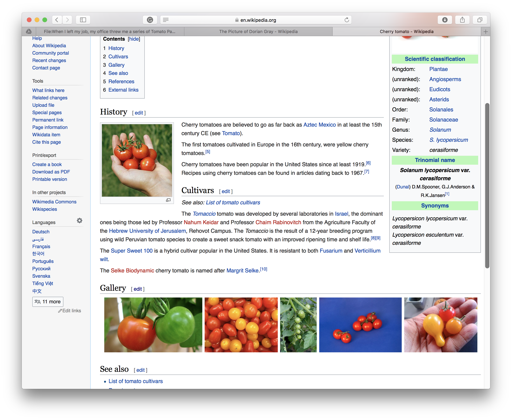512x420 pixels.
Task: Open language settings gear icon
Action: (x=79, y=221)
